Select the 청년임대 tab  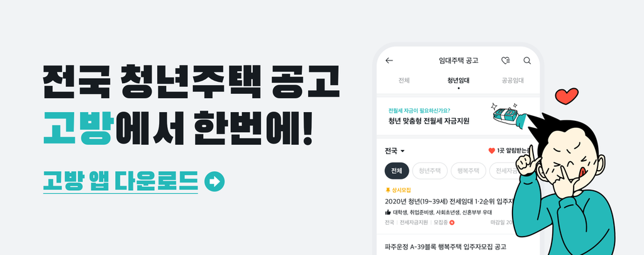458,81
